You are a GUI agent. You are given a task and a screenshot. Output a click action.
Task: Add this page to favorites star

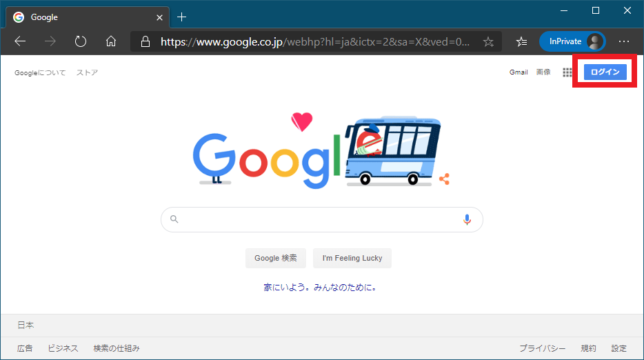pyautogui.click(x=488, y=41)
